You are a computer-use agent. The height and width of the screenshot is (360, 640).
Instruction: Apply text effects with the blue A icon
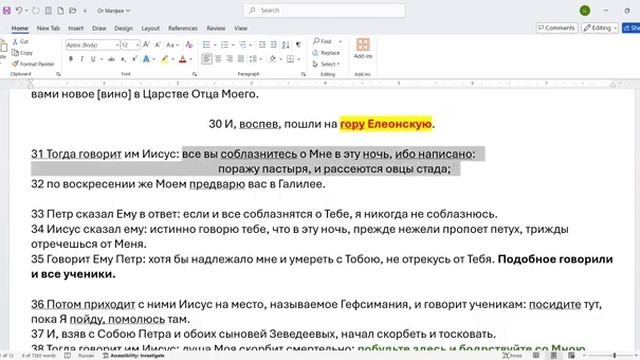[146, 59]
